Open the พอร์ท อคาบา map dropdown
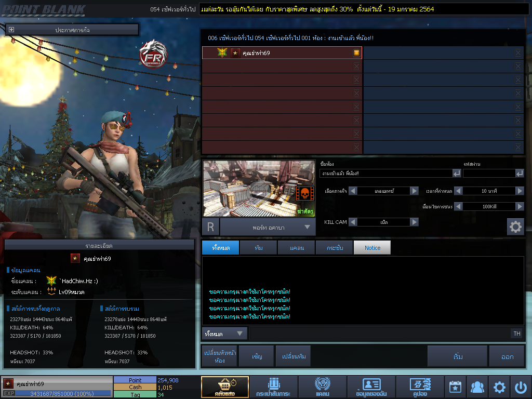Viewport: 532px width, 399px height. click(x=268, y=228)
